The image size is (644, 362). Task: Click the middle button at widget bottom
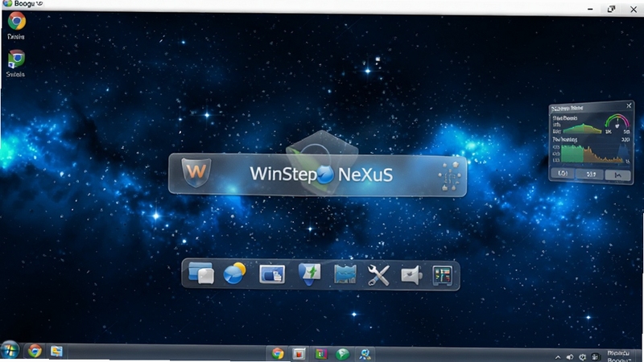click(591, 175)
